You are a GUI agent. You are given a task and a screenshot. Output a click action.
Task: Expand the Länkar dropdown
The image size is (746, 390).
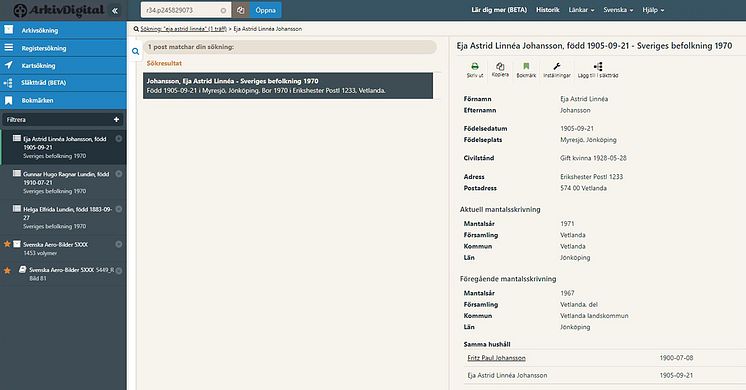pos(581,10)
